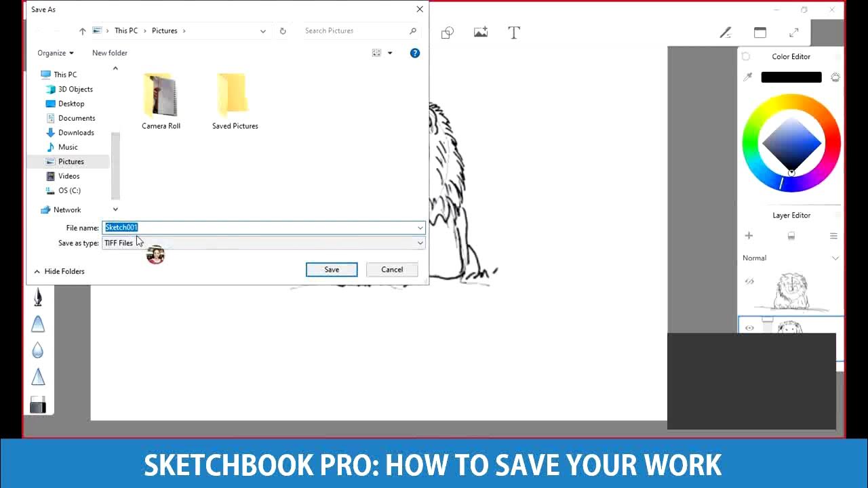Click the help question mark icon
The width and height of the screenshot is (868, 488).
(415, 53)
